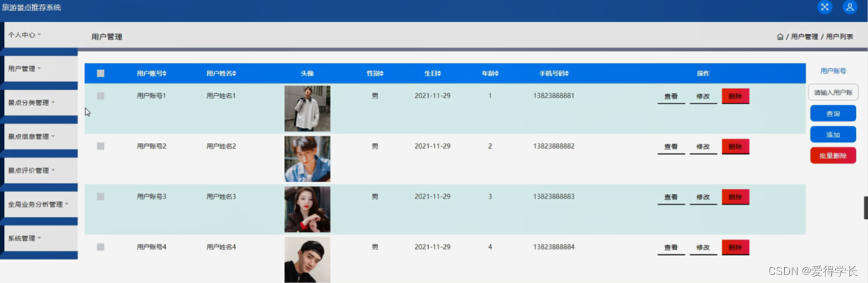Click the blue 查询 search button
The image size is (868, 283).
click(833, 113)
